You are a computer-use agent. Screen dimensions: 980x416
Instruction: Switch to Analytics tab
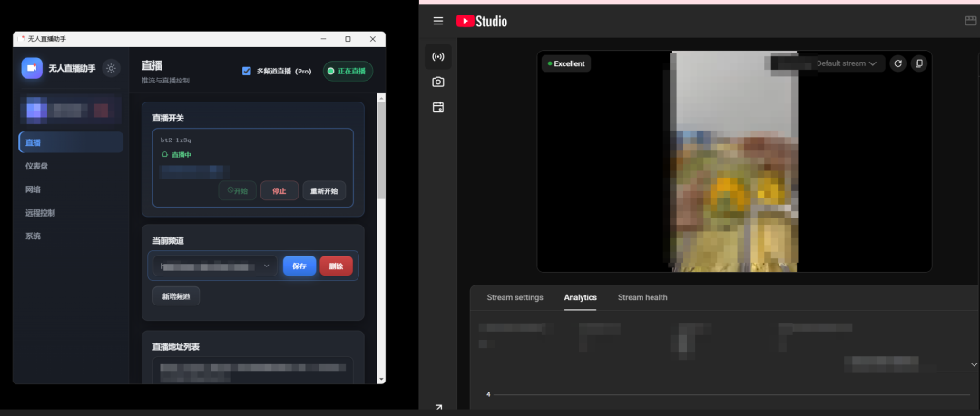pyautogui.click(x=580, y=297)
